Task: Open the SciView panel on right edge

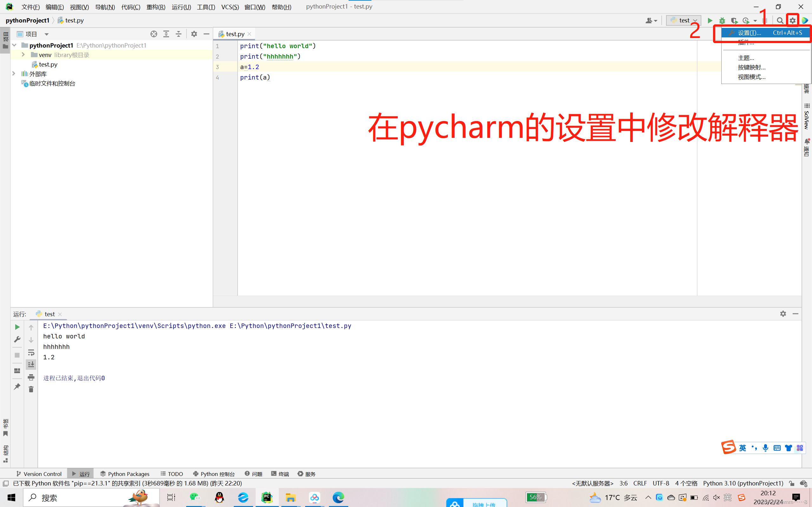Action: click(807, 117)
